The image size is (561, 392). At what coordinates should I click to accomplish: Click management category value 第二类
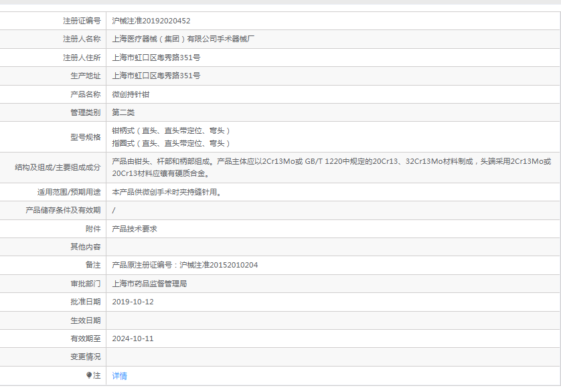click(x=123, y=112)
